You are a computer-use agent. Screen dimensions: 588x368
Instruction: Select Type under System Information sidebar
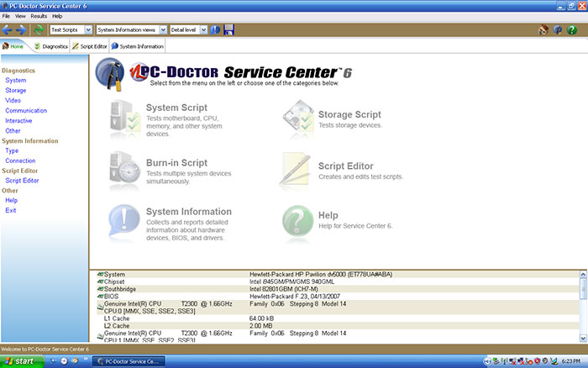click(x=12, y=150)
